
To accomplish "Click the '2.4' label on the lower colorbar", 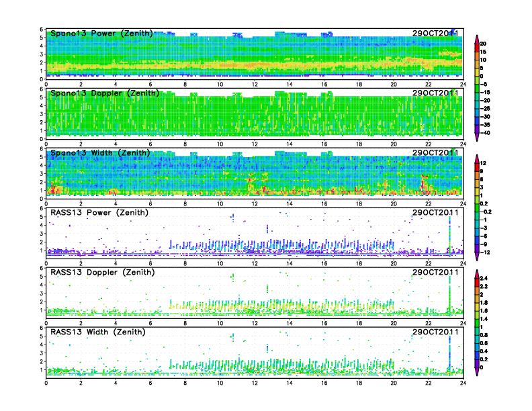I will (x=484, y=279).
